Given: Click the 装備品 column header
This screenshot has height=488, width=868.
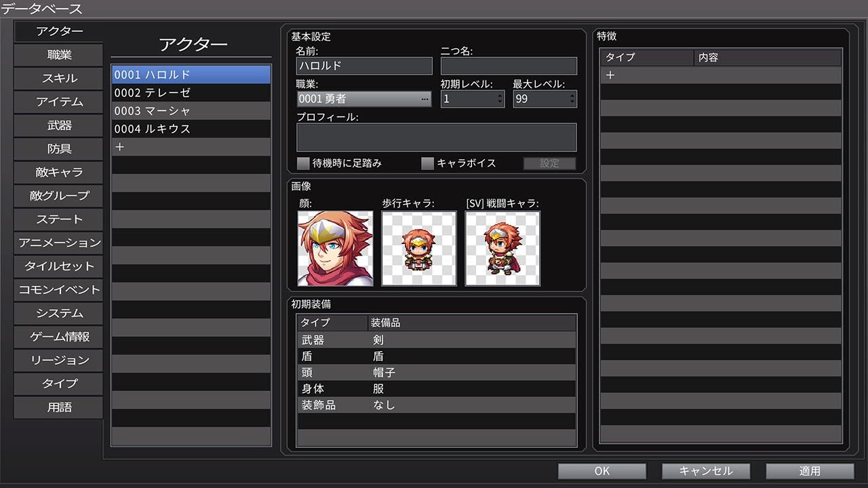Looking at the screenshot, I should [x=472, y=323].
